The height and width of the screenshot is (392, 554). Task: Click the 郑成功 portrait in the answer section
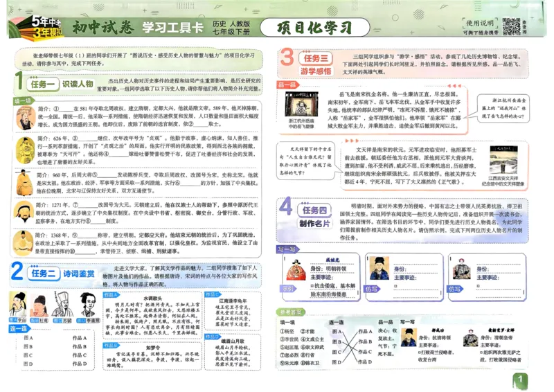pyautogui.click(x=409, y=337)
